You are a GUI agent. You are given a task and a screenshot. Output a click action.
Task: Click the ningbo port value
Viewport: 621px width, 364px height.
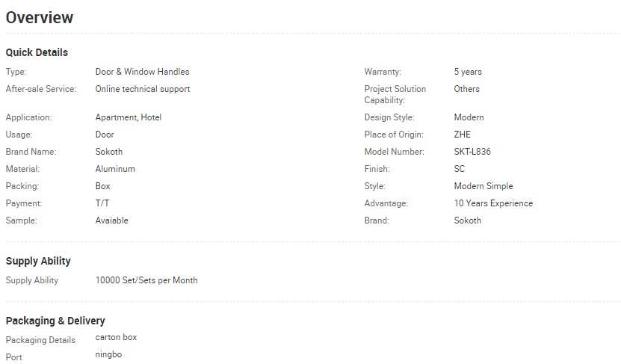pyautogui.click(x=108, y=354)
